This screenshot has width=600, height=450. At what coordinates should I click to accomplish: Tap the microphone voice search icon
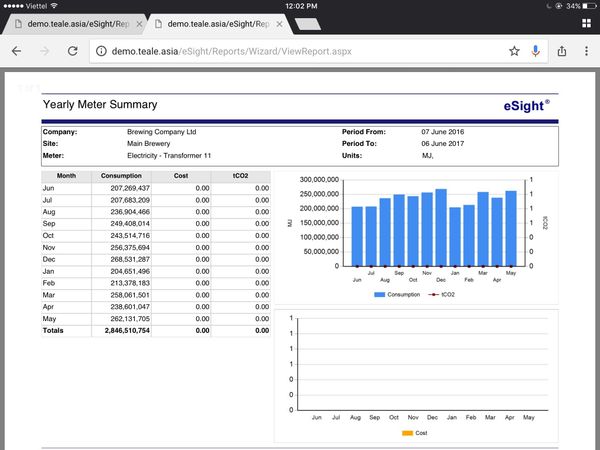(536, 51)
